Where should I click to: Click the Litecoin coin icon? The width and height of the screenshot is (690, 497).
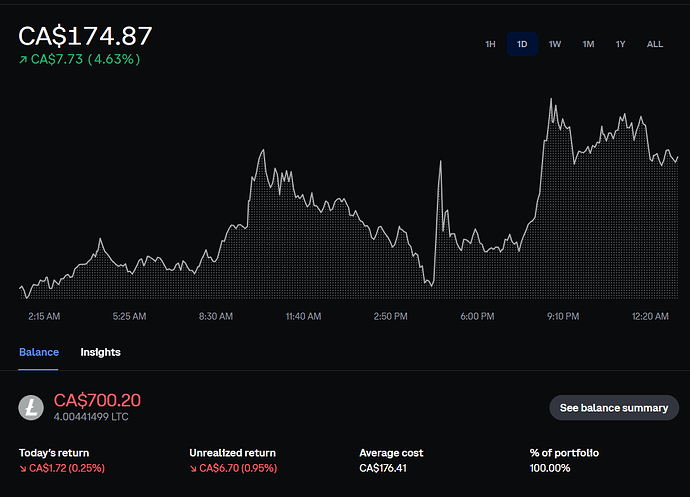point(31,407)
